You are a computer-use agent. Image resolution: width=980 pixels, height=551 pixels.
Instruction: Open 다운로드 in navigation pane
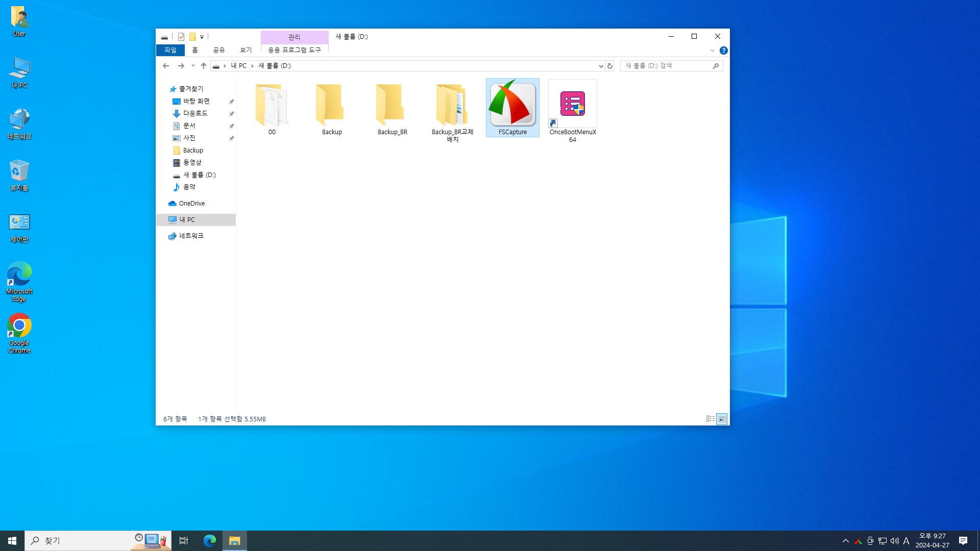click(195, 113)
